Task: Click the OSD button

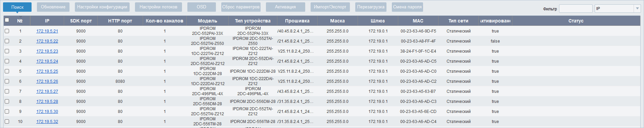Action: (x=201, y=7)
